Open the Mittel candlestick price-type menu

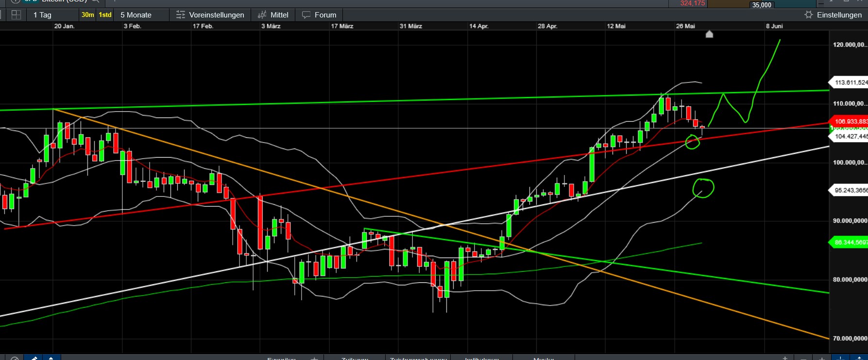273,15
